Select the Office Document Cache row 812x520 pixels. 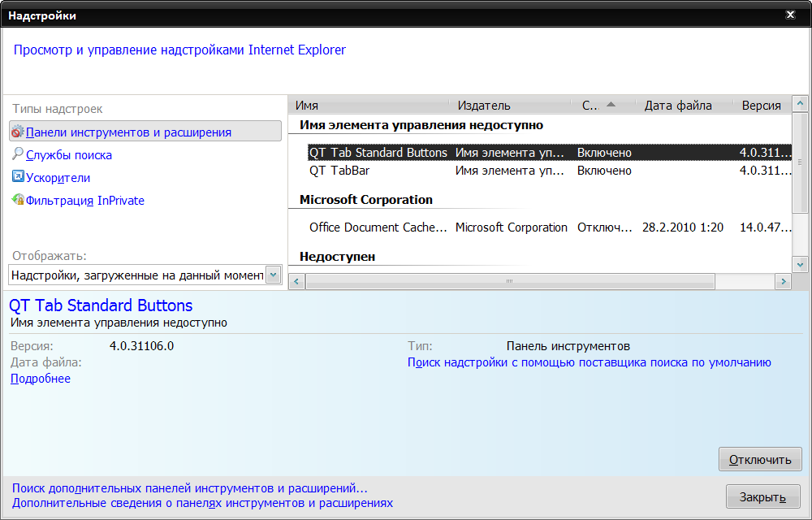click(378, 227)
